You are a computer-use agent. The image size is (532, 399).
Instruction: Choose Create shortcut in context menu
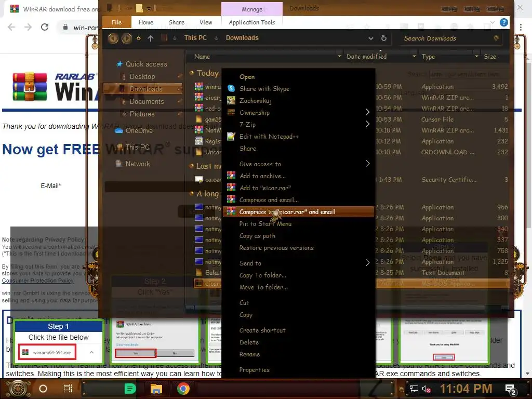tap(262, 330)
